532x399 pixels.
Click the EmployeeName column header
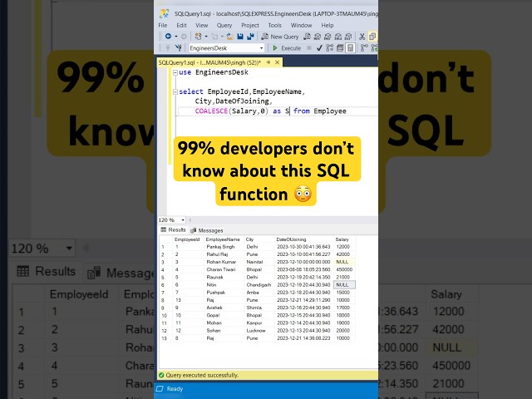coord(223,239)
